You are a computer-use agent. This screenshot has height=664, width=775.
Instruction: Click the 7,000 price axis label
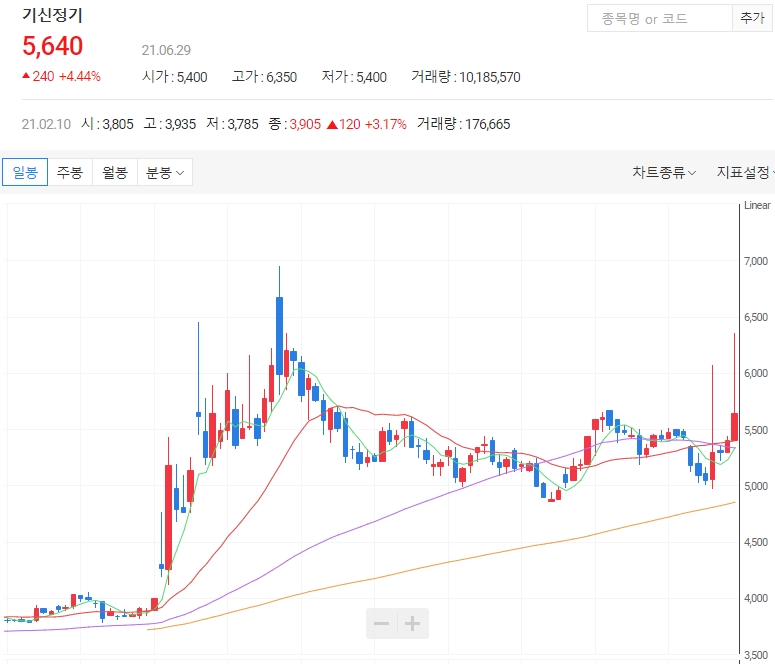pyautogui.click(x=756, y=261)
